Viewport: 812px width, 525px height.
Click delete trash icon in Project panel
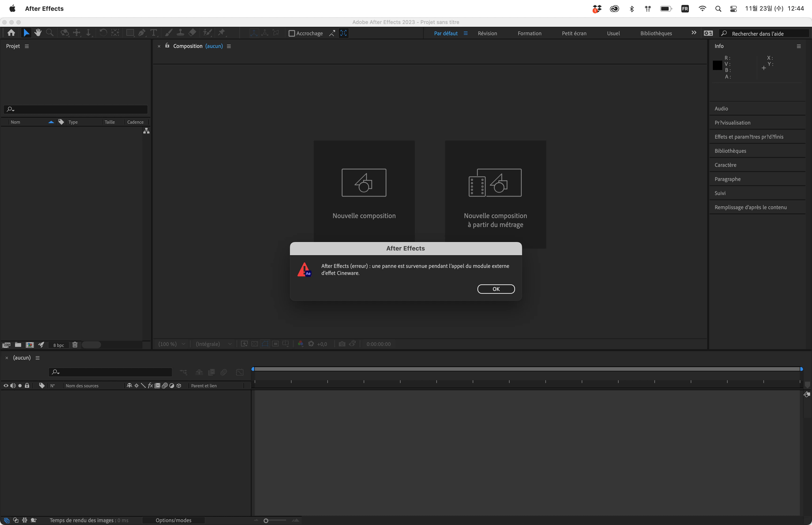coord(75,345)
